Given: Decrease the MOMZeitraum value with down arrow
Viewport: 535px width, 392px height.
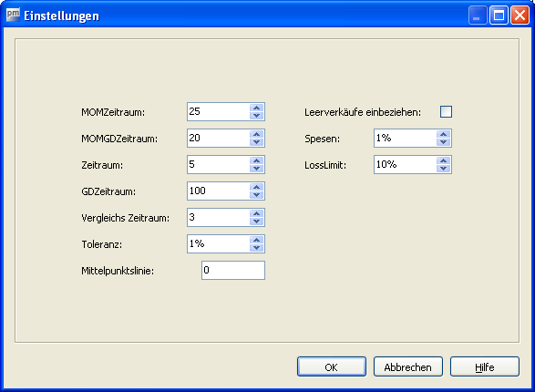Looking at the screenshot, I should pyautogui.click(x=257, y=116).
